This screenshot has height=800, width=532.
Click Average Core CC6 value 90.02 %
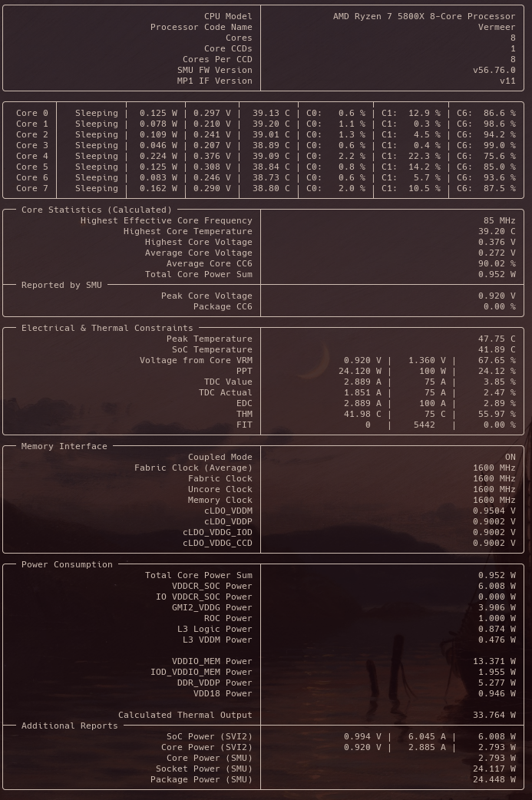(497, 263)
